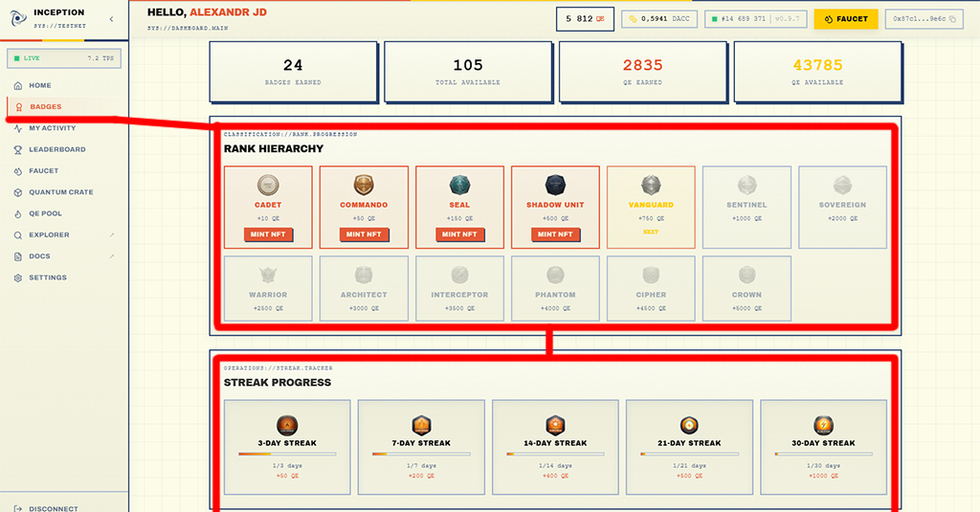Open the Home page from sidebar
Viewport: 980px width, 512px height.
point(39,86)
